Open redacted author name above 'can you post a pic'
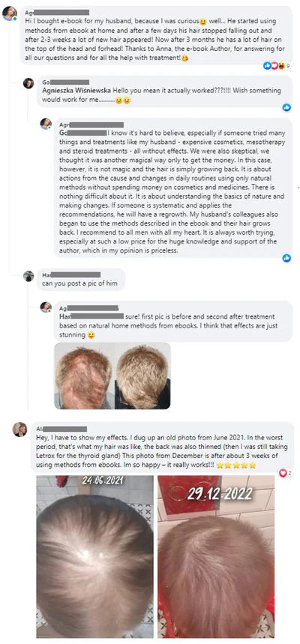 71,274
